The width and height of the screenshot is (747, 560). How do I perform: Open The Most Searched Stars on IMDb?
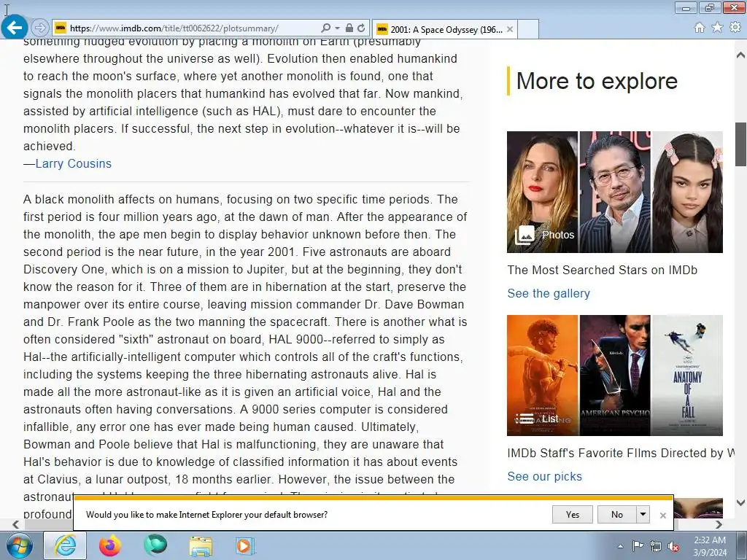tap(602, 270)
